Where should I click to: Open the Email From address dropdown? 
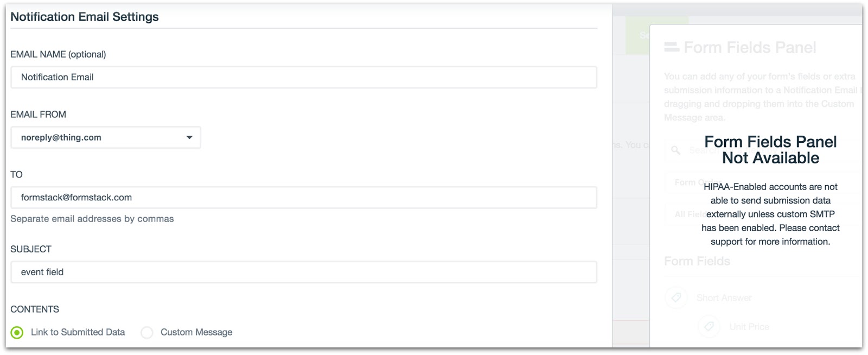pyautogui.click(x=105, y=137)
